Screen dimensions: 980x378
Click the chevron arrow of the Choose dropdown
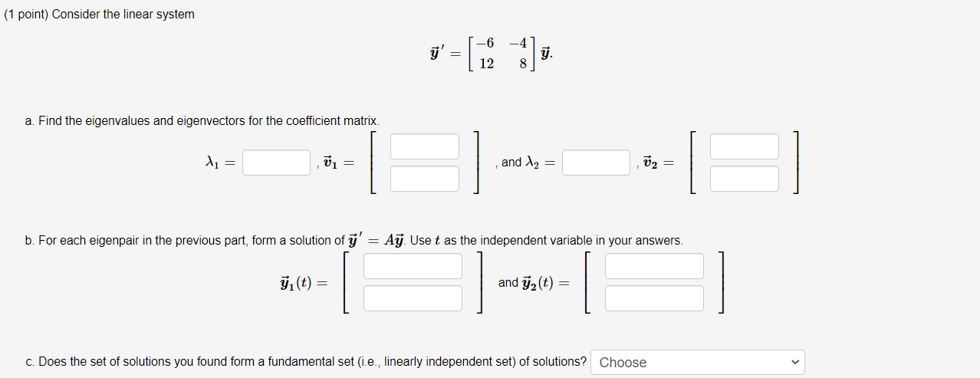point(795,363)
